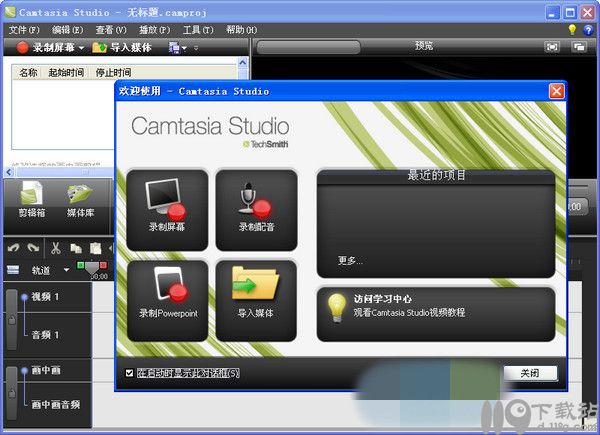The image size is (600, 435).
Task: Click 导入媒体 import media in main toolbar
Action: (122, 47)
